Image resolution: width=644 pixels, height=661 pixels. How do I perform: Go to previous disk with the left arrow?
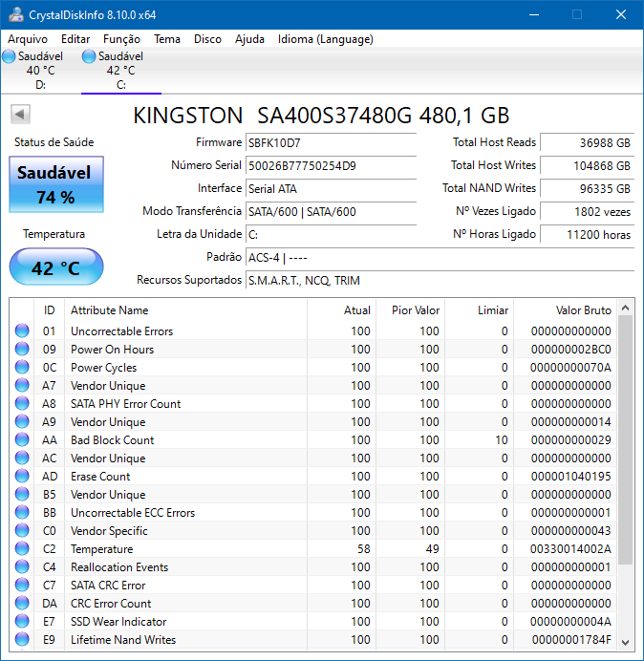pos(20,115)
